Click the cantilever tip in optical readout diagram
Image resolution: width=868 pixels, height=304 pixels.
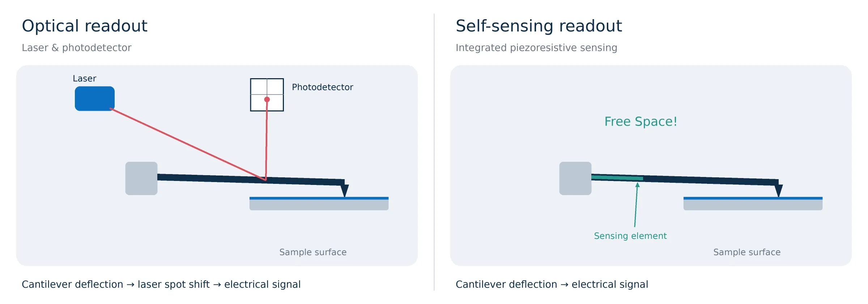click(345, 190)
